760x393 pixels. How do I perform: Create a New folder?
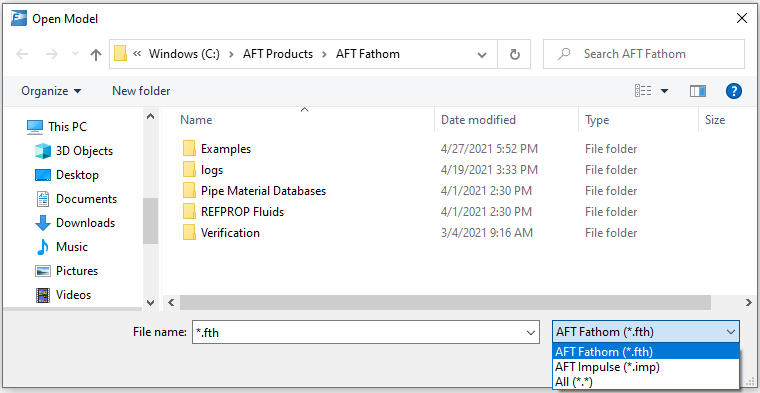141,91
